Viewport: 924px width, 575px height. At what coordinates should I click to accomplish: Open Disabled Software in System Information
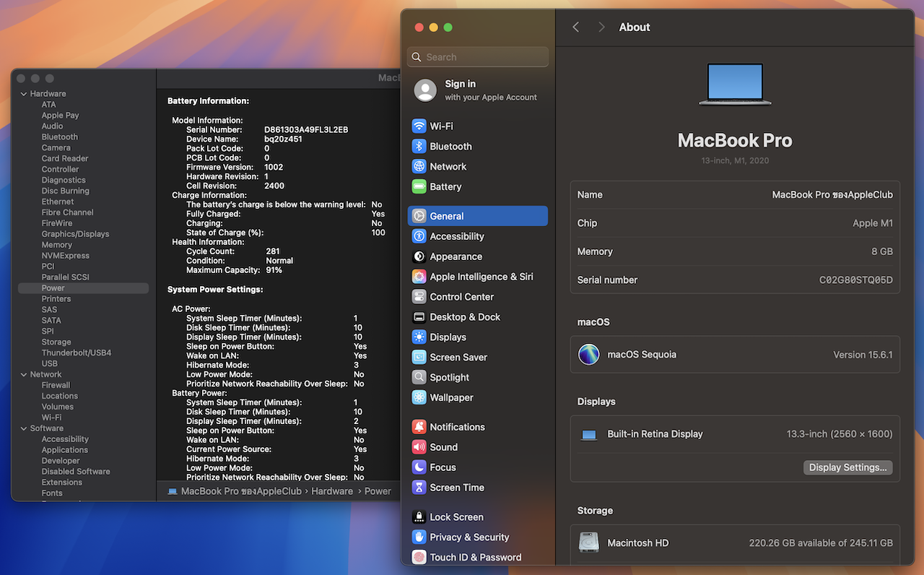[76, 472]
